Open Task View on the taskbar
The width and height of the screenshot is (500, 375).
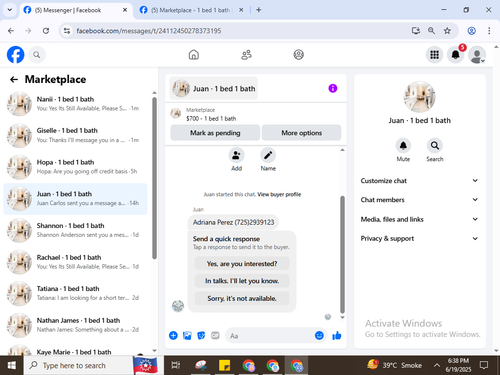176,365
